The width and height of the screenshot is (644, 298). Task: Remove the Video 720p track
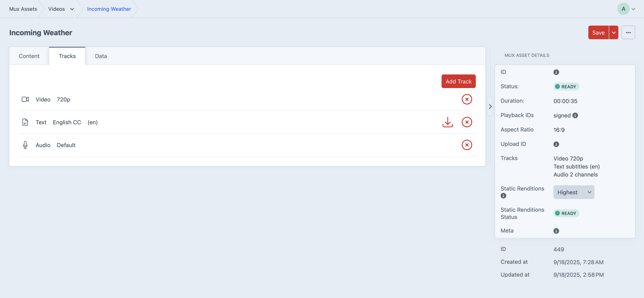pos(467,99)
